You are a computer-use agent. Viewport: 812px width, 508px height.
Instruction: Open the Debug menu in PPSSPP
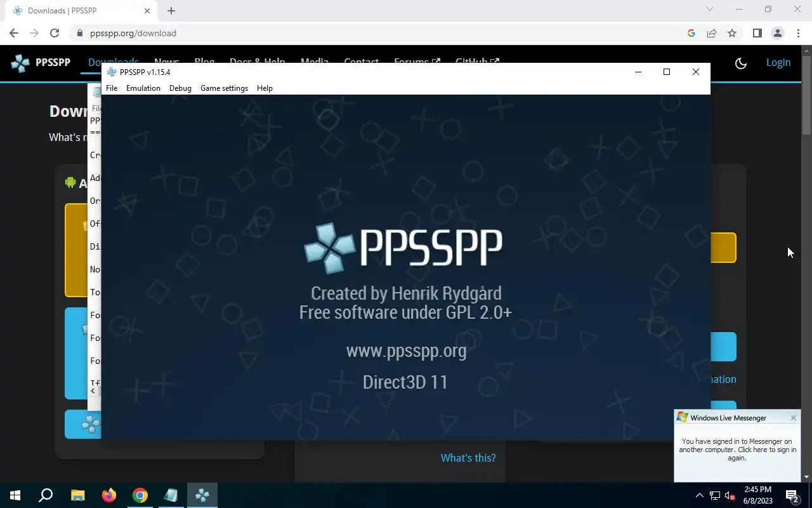[x=180, y=88]
